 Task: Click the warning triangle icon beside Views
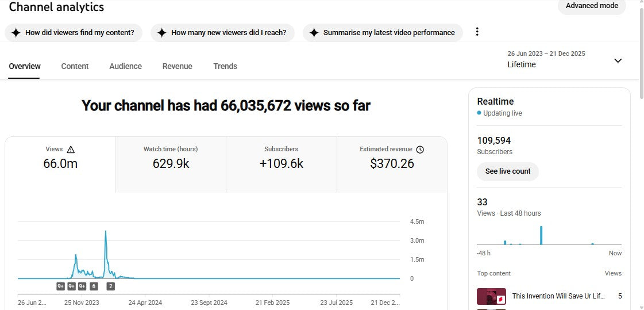pos(71,150)
